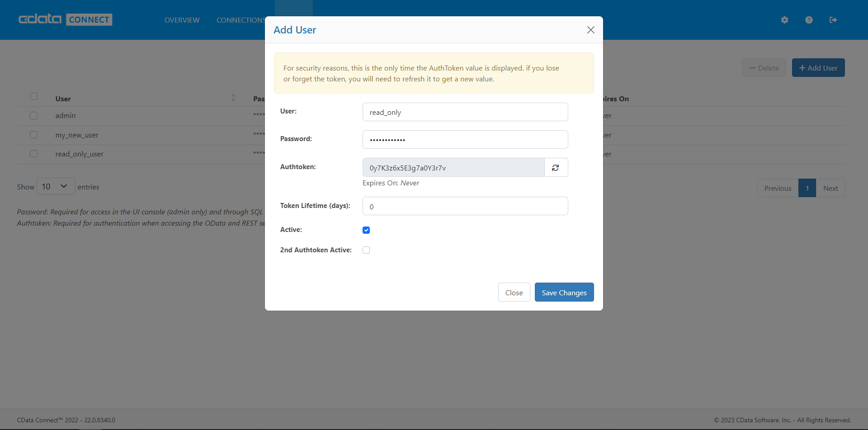Sort the User column

(x=233, y=98)
